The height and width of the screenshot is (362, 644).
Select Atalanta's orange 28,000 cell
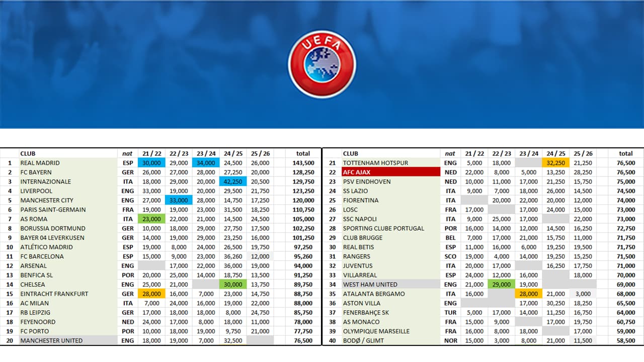529,294
